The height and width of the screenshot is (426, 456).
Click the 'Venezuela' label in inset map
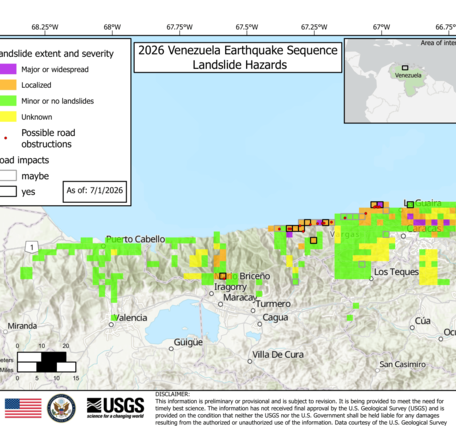pos(408,75)
